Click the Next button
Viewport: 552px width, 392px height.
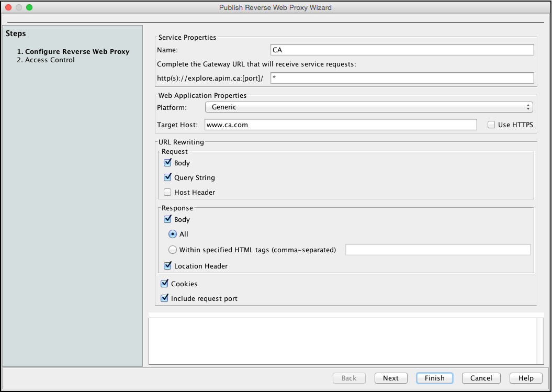(390, 378)
